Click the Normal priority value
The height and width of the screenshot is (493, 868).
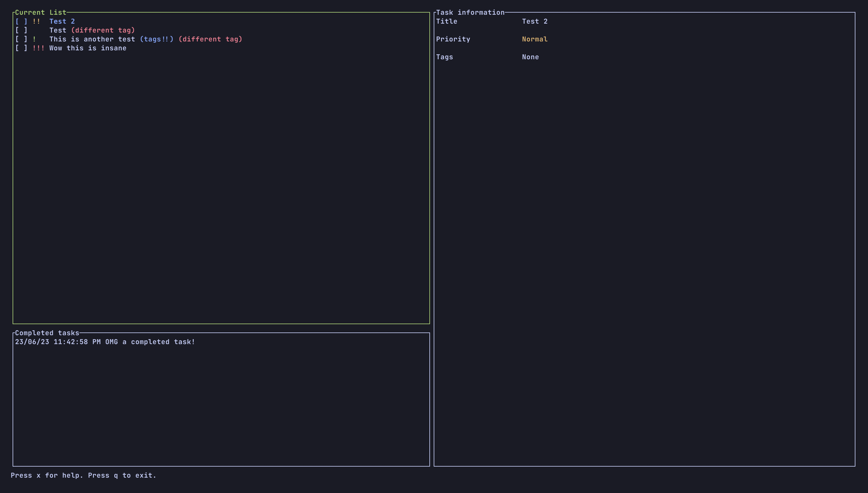[534, 39]
